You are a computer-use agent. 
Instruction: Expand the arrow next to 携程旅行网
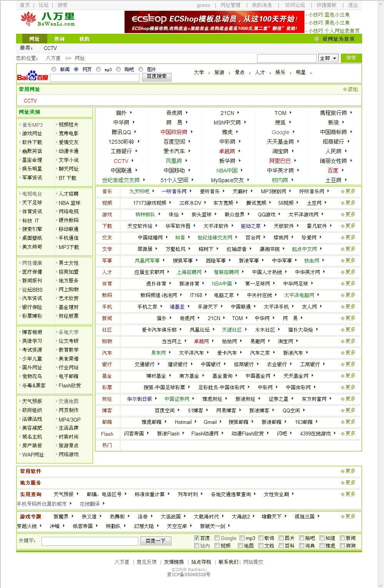pos(351,113)
